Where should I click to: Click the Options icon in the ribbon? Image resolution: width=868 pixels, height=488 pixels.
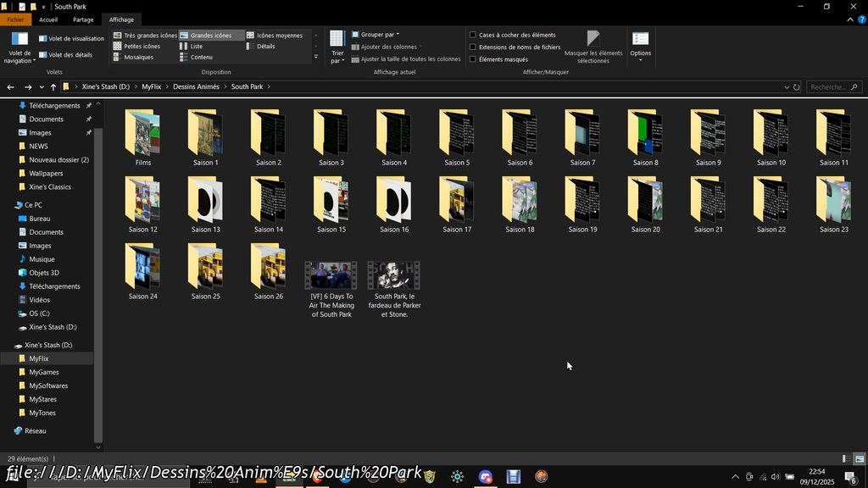tap(641, 42)
